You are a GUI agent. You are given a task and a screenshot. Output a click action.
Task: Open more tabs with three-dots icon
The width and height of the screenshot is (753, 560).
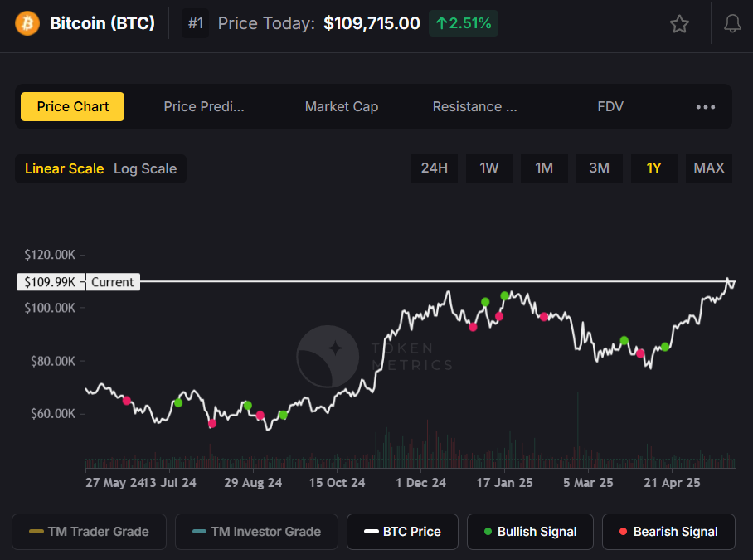coord(706,107)
